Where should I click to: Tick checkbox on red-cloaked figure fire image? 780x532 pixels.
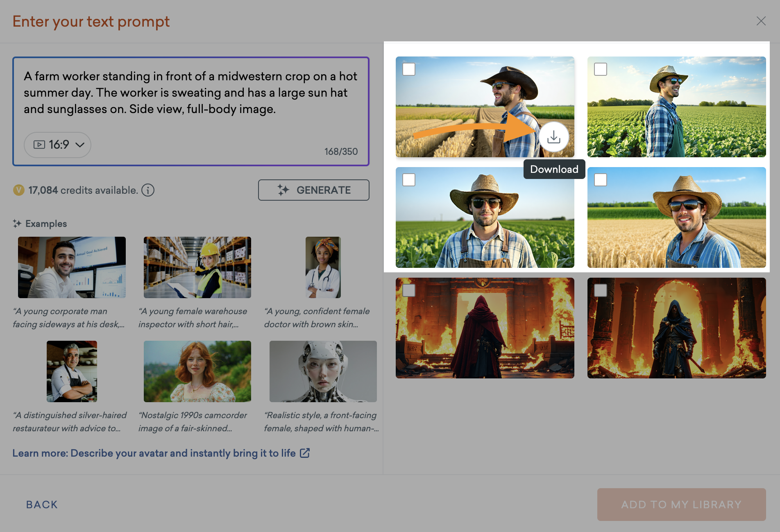coord(409,290)
